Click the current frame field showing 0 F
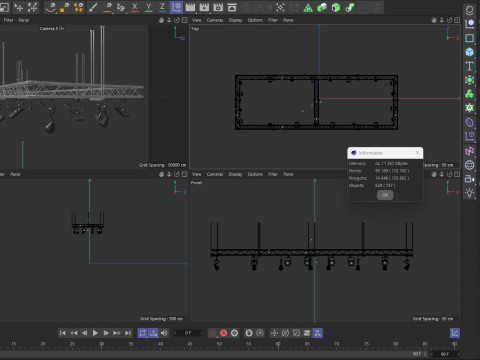This screenshot has width=480, height=360. [188, 333]
